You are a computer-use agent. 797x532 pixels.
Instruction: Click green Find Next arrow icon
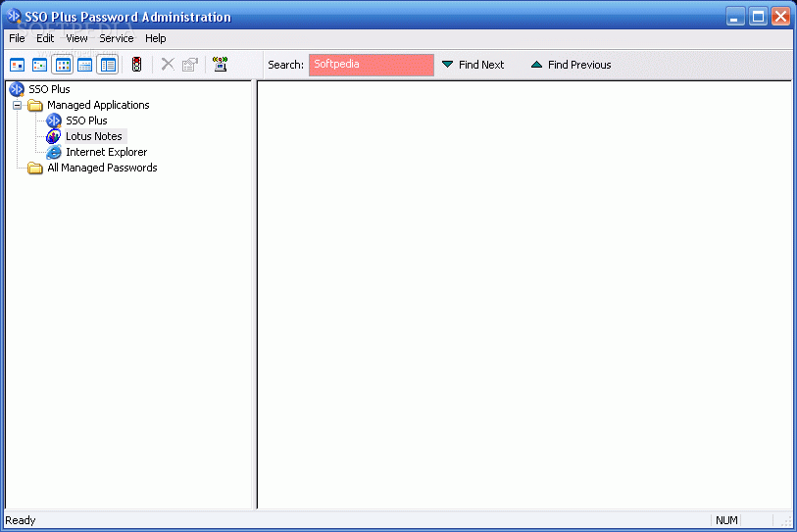pyautogui.click(x=447, y=65)
